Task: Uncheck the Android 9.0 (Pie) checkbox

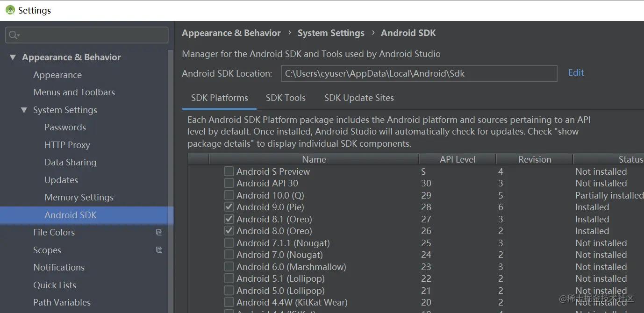Action: 229,207
